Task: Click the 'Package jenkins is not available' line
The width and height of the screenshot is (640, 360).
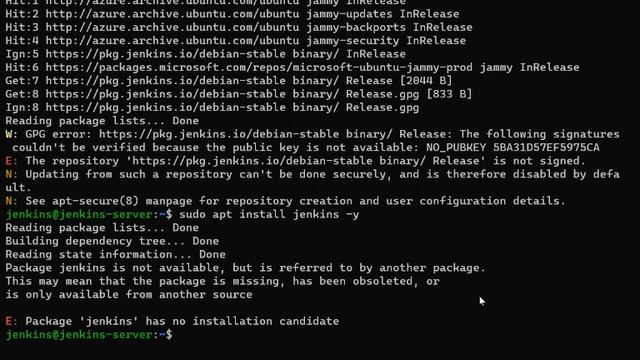Action: click(245, 268)
